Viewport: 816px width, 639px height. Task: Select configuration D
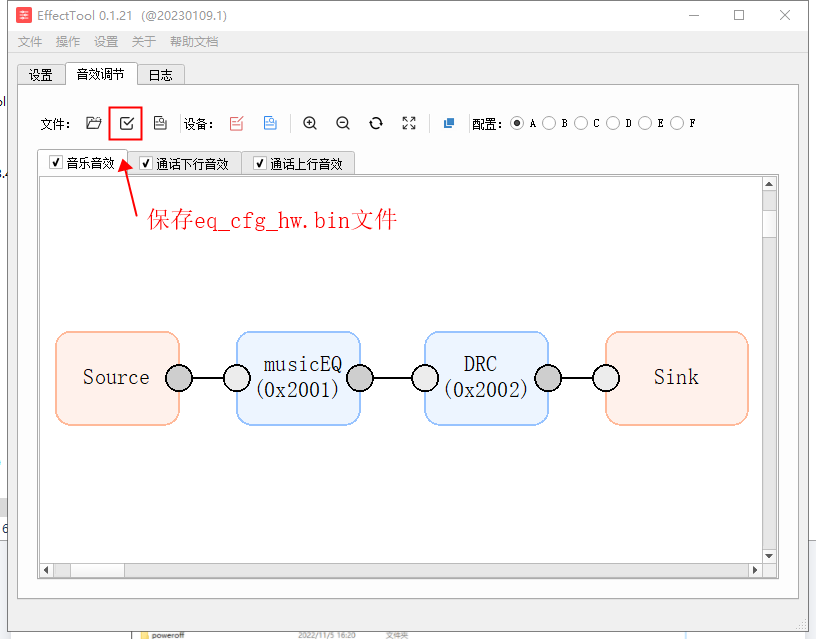coord(613,123)
